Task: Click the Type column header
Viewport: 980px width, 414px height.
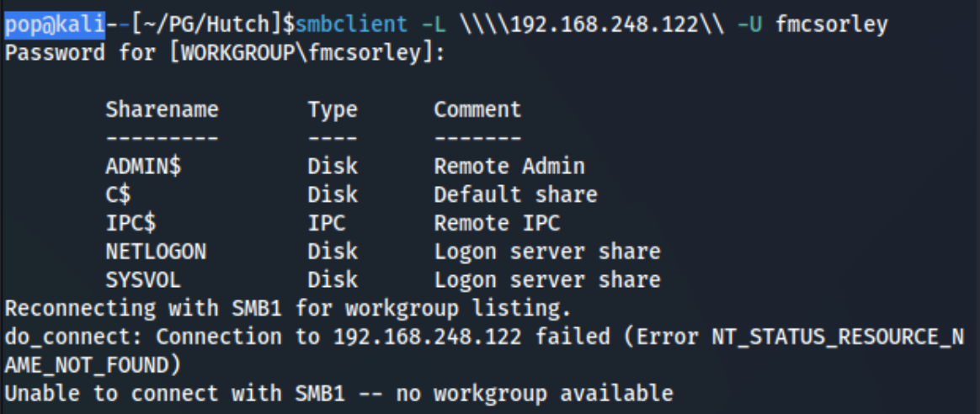Action: pyautogui.click(x=333, y=110)
